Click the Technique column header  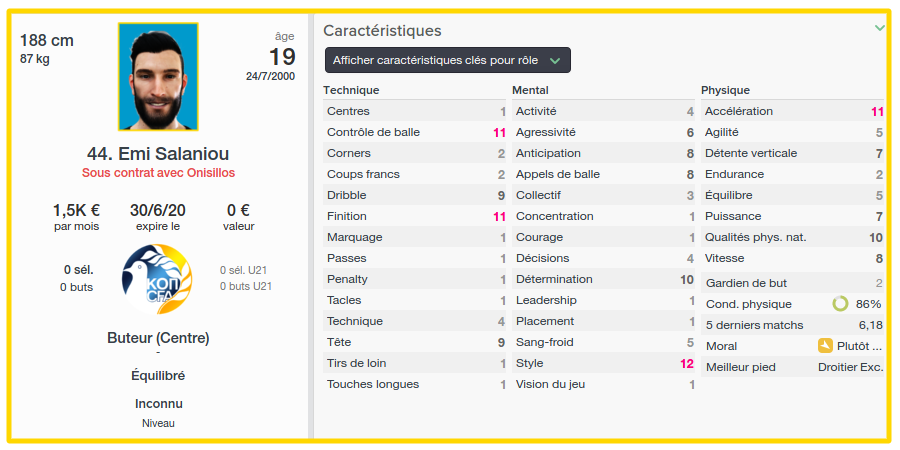point(351,90)
